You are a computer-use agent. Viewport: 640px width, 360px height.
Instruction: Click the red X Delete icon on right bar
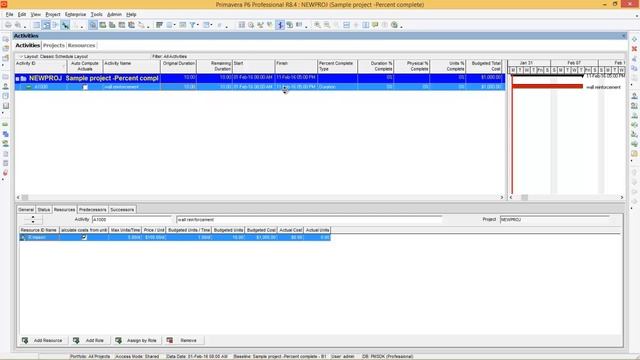634,49
